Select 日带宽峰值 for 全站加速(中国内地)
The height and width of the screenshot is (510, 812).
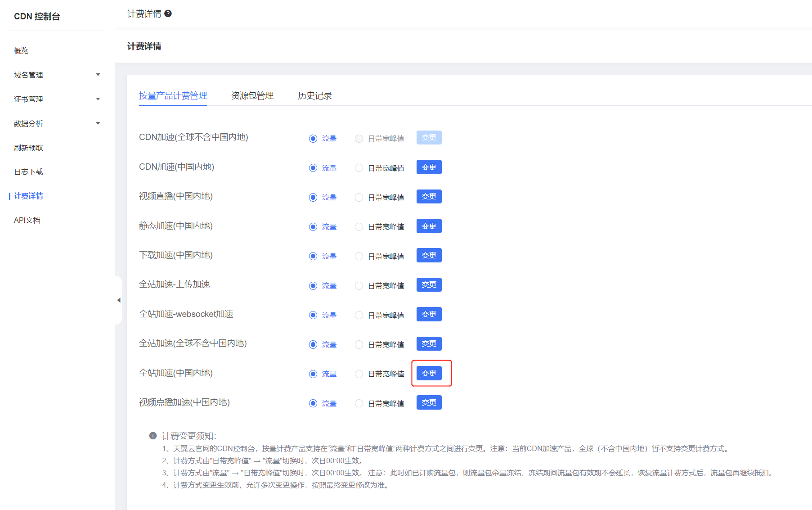(379, 374)
